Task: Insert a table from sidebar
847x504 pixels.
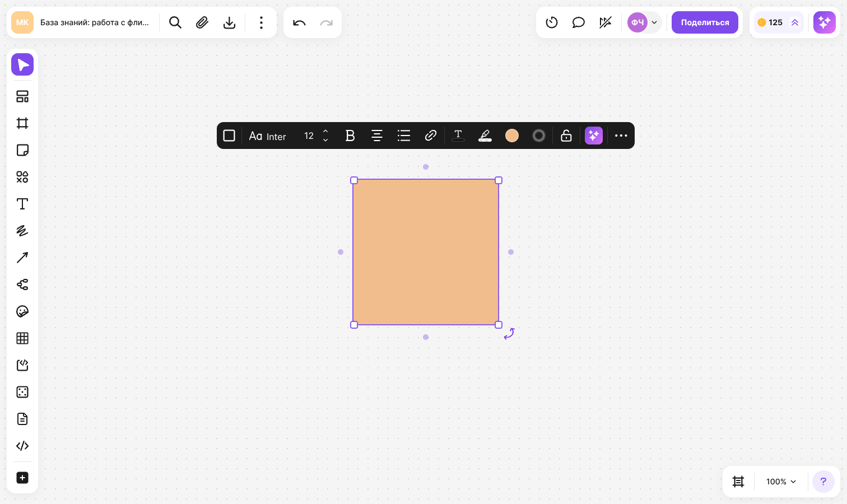Action: point(22,338)
